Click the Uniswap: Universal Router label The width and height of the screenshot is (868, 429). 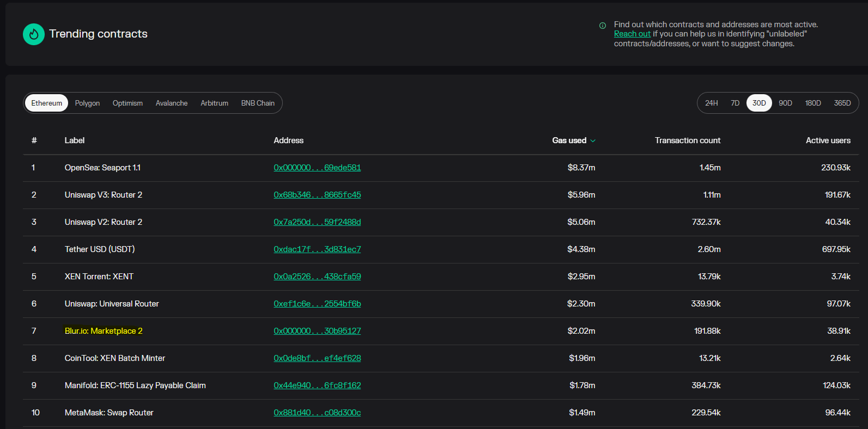(112, 304)
